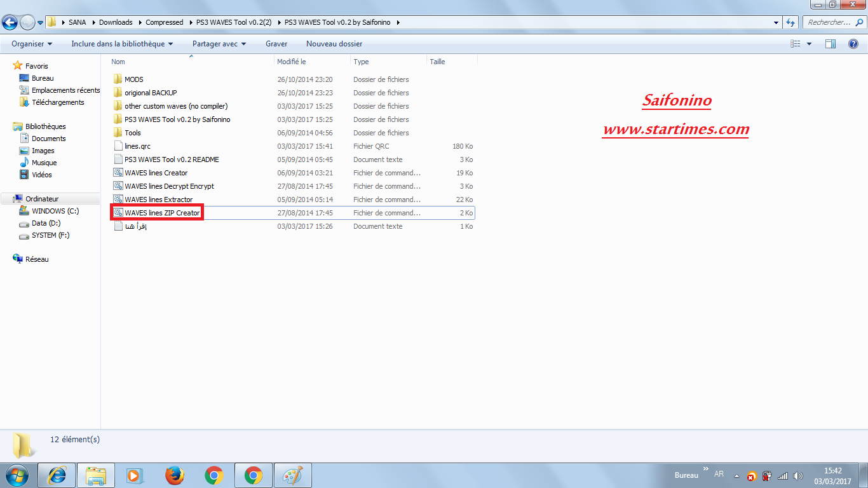
Task: Select the Tools folder icon
Action: pyautogui.click(x=118, y=133)
